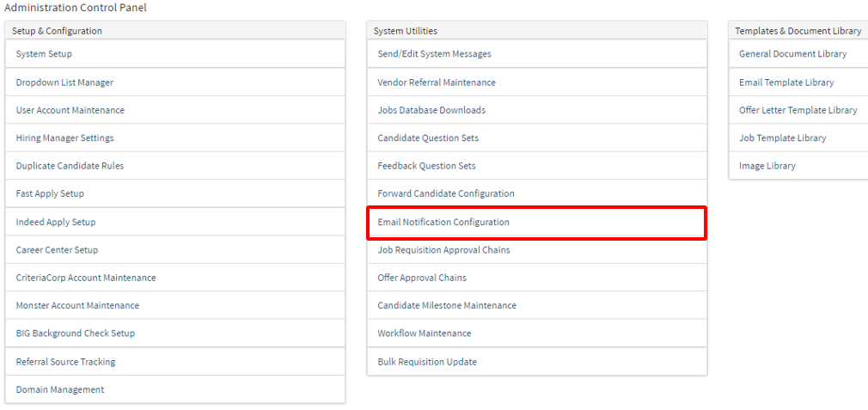This screenshot has width=868, height=410.
Task: Open Dropdown List Manager
Action: click(x=64, y=83)
